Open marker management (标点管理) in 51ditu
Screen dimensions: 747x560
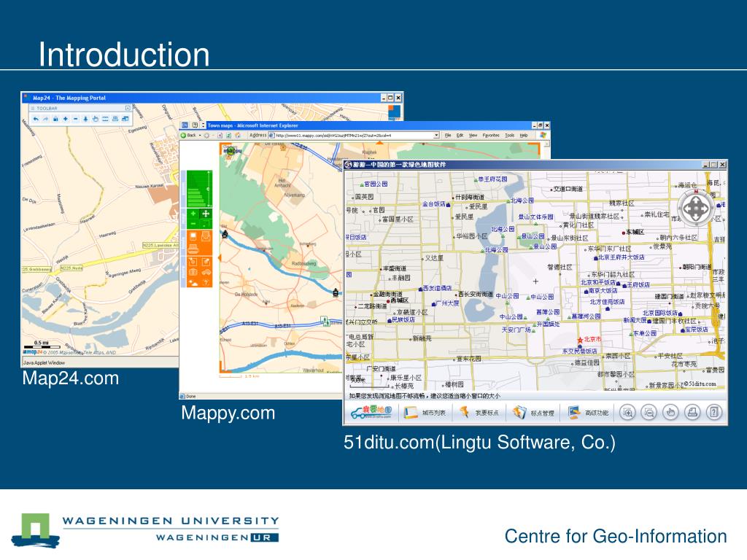533,413
